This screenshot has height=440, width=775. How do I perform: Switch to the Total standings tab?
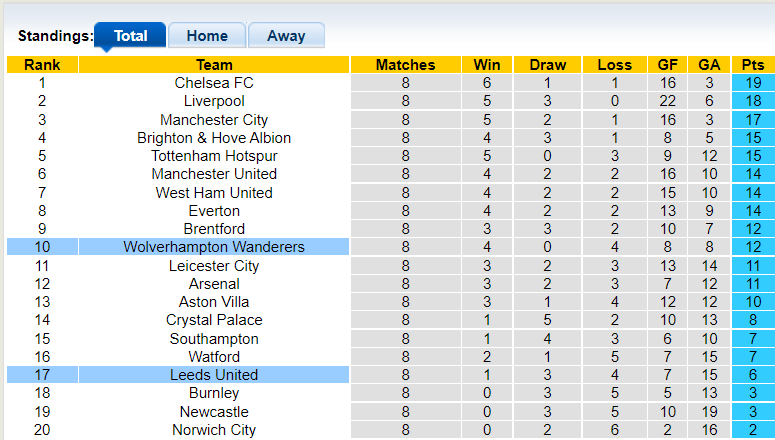click(130, 36)
